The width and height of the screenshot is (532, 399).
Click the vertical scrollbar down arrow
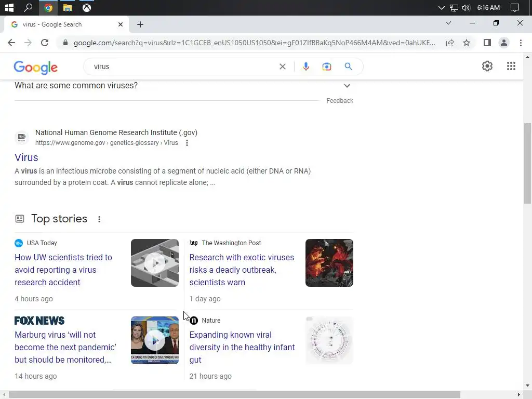[x=527, y=385]
